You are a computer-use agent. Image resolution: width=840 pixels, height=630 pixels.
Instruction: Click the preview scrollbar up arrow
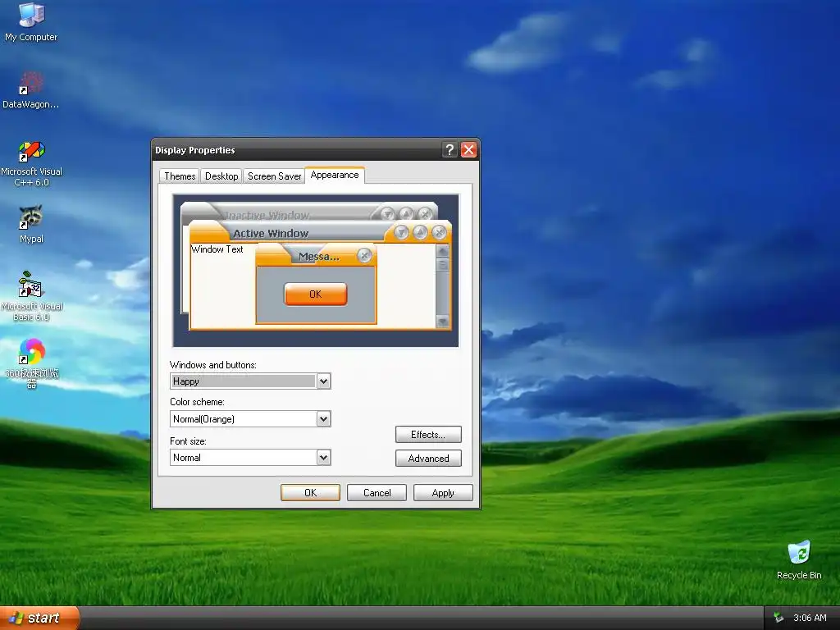coord(442,250)
